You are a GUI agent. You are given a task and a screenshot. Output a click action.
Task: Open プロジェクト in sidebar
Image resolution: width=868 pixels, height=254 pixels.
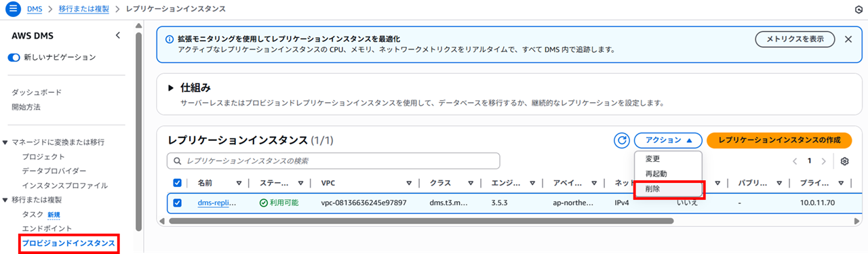pyautogui.click(x=43, y=156)
